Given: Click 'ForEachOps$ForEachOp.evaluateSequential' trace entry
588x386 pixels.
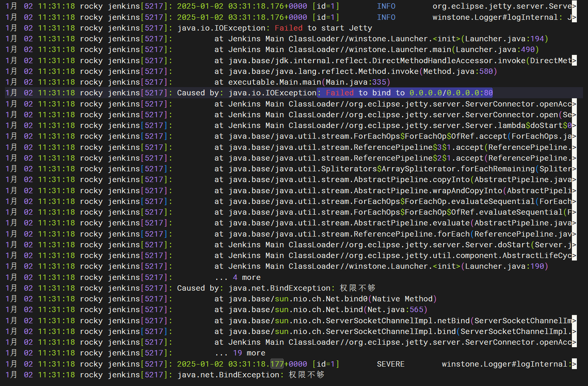Looking at the screenshot, I should tap(444, 201).
